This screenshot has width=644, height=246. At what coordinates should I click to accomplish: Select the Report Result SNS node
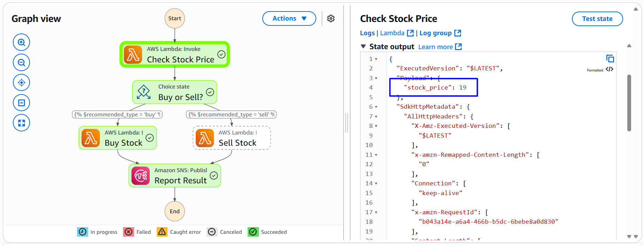[174, 176]
